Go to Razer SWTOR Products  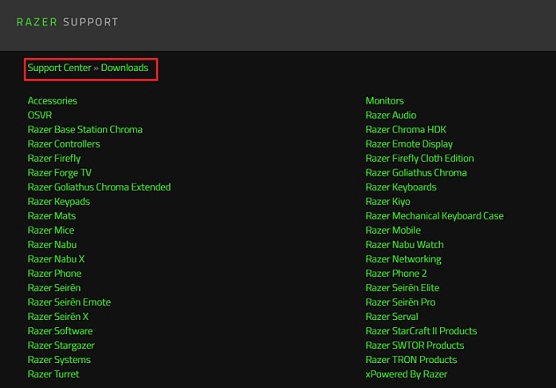pyautogui.click(x=415, y=345)
